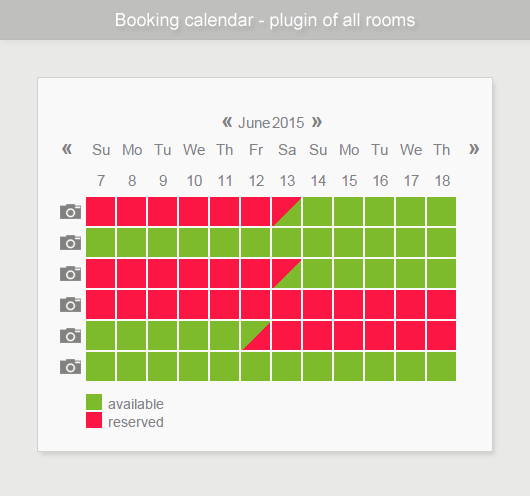Screen dimensions: 530x496
Task: Select third room's split cell on Saturday 13
Action: click(x=286, y=274)
